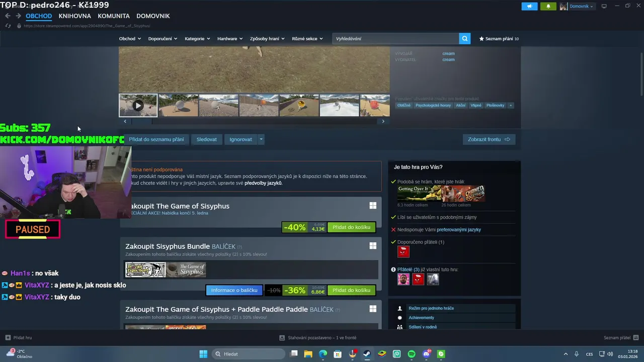
Task: Click the search magnifier button
Action: tap(465, 38)
